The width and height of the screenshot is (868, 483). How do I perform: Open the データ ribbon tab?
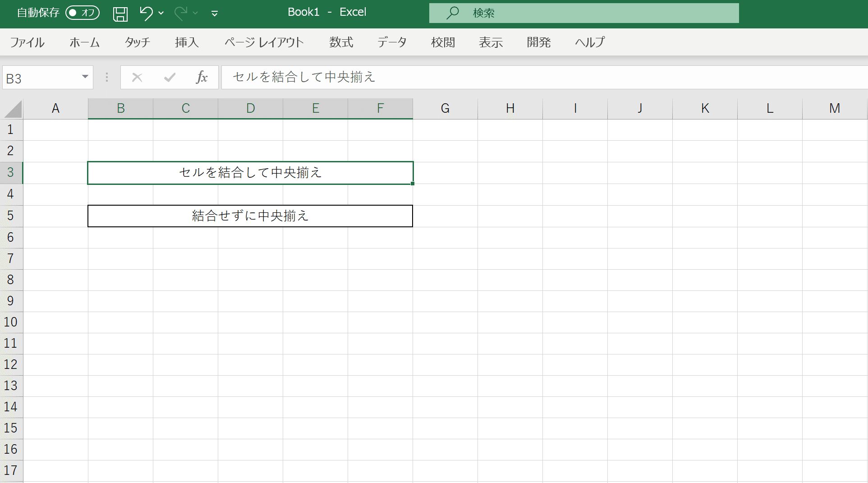tap(392, 42)
